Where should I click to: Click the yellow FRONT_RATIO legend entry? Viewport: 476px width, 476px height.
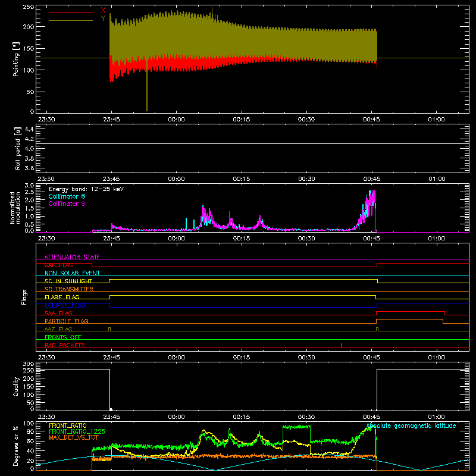(x=68, y=425)
